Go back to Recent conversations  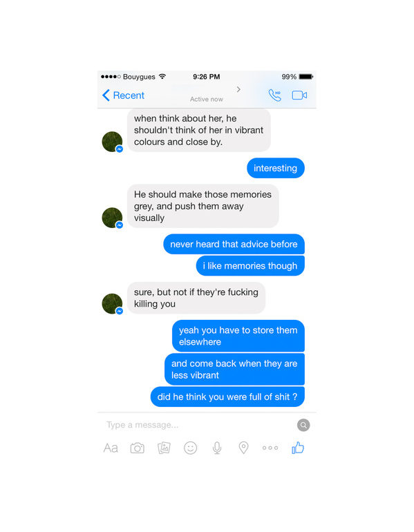pos(123,95)
